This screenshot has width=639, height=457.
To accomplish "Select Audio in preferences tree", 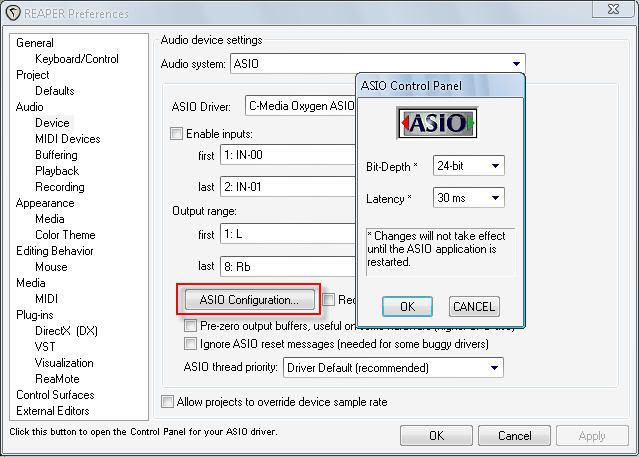I will click(29, 107).
